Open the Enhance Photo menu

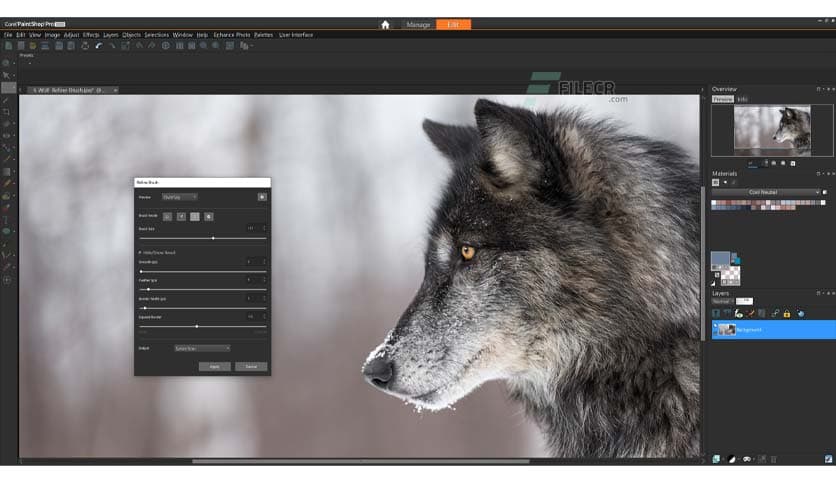[x=231, y=34]
